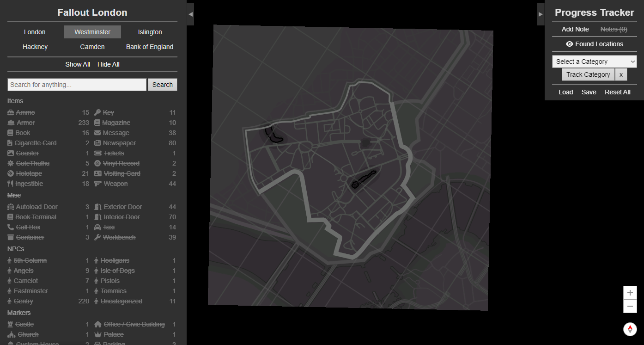Zoom out of the map
Viewport: 644px width, 345px height.
pyautogui.click(x=630, y=306)
